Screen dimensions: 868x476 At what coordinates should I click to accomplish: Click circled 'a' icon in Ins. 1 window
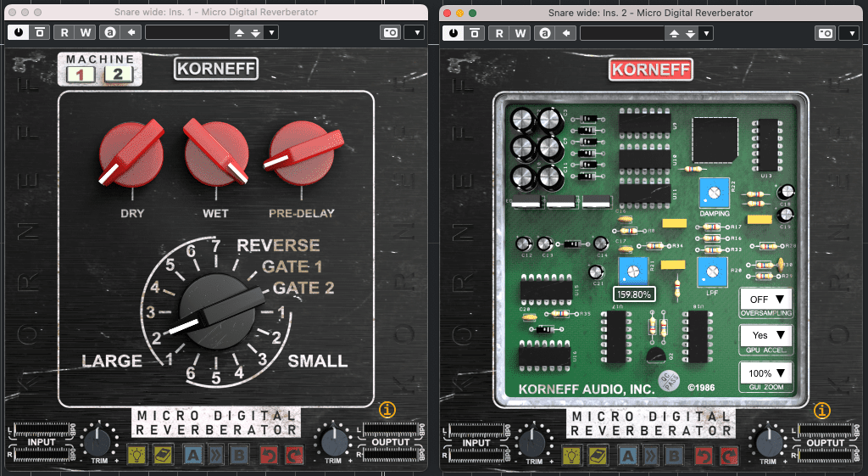[110, 33]
